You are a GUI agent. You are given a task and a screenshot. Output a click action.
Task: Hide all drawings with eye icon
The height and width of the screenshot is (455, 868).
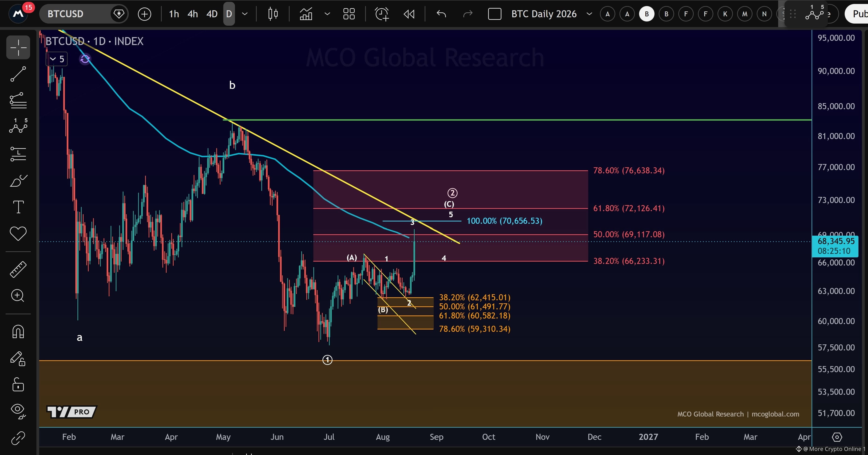pos(18,411)
